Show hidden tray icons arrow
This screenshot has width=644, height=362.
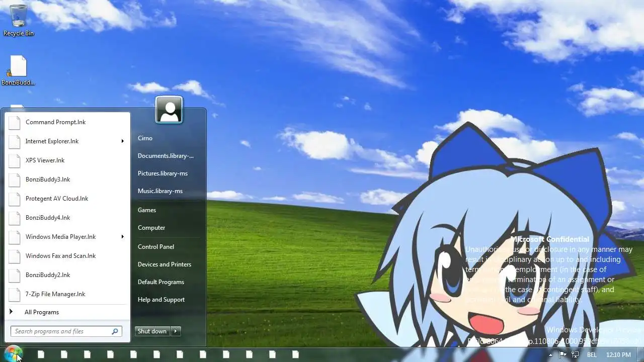coord(551,354)
